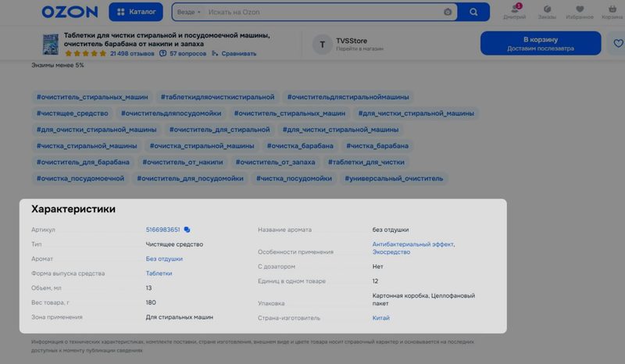This screenshot has width=625, height=364.
Task: Open the TVSStore seller link
Action: [352, 41]
